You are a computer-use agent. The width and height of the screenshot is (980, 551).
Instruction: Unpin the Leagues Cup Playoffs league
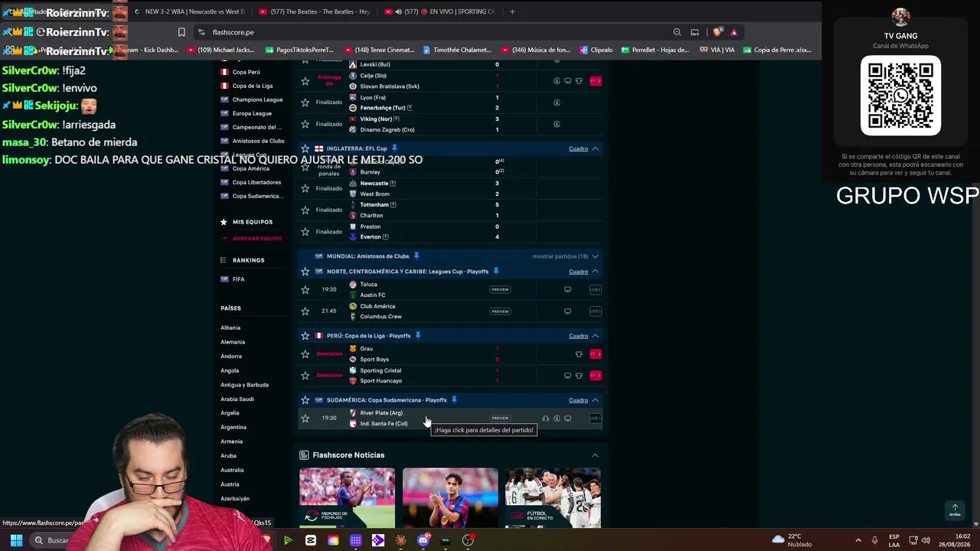496,272
